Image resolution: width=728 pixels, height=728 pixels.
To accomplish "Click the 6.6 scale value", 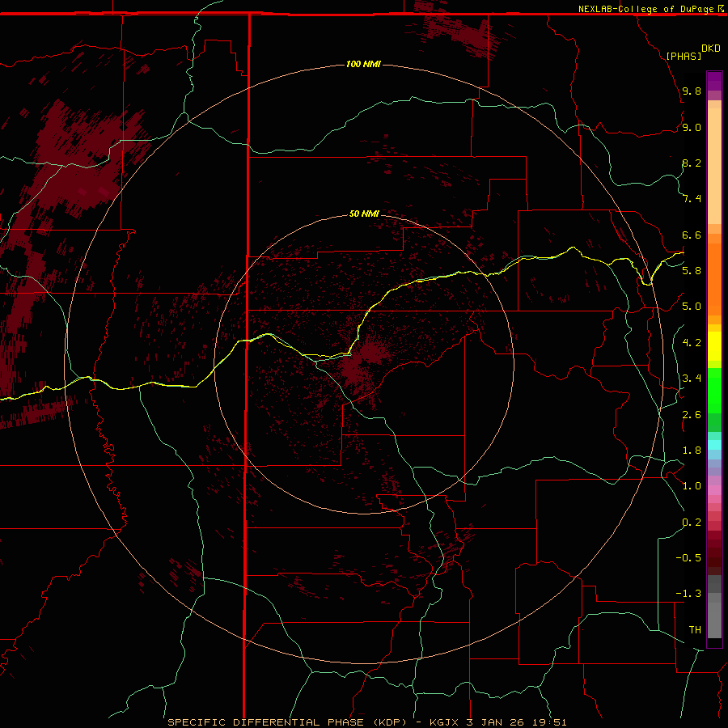I will (x=692, y=235).
